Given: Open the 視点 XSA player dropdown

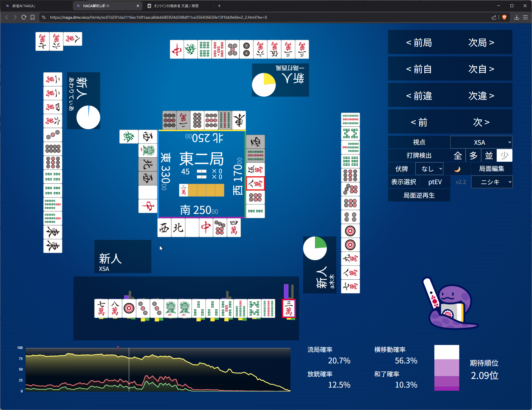Looking at the screenshot, I should point(481,142).
